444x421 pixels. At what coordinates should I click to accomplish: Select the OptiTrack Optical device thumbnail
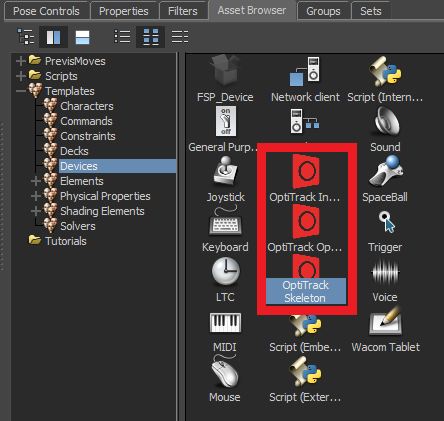tap(306, 221)
